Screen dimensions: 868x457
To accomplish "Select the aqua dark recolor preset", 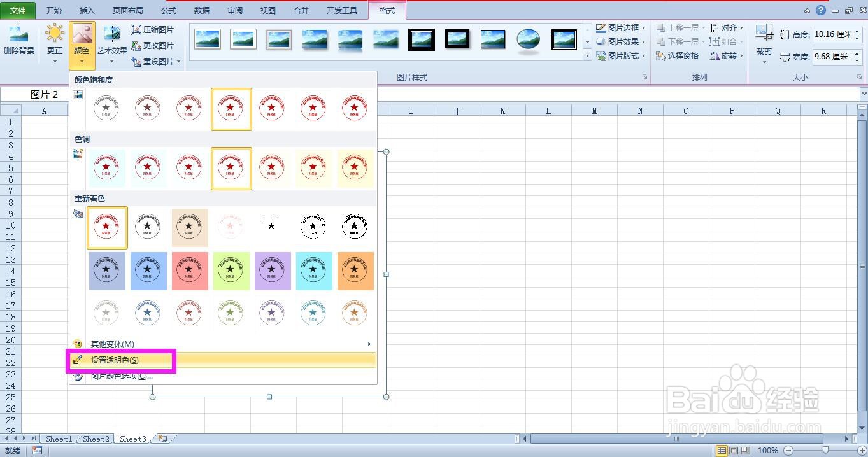I will click(313, 271).
